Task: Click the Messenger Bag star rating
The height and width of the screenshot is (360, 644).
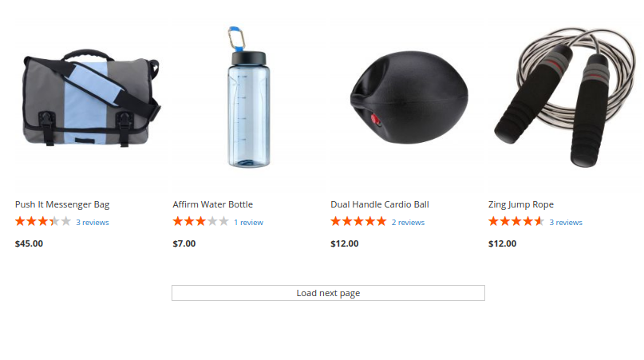Action: click(43, 222)
